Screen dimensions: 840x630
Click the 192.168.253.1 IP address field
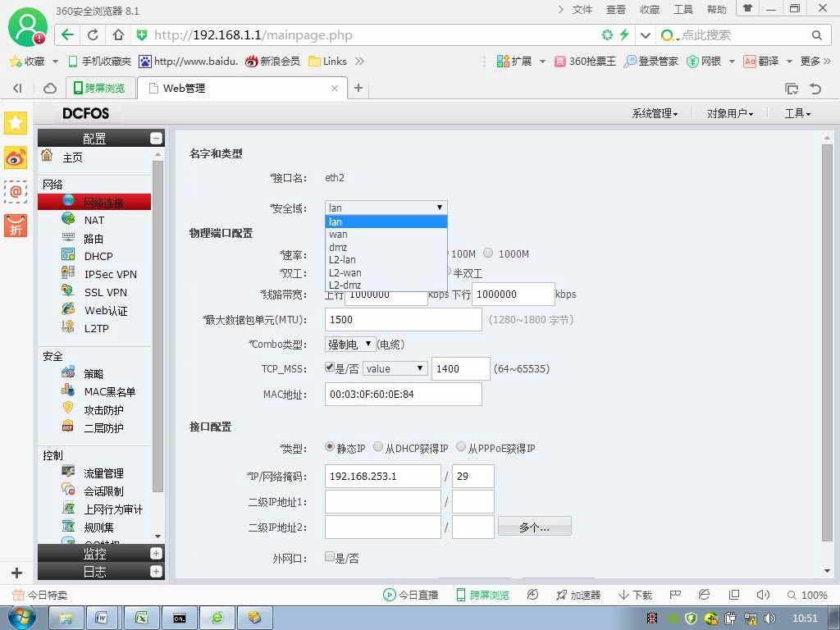[x=383, y=477]
